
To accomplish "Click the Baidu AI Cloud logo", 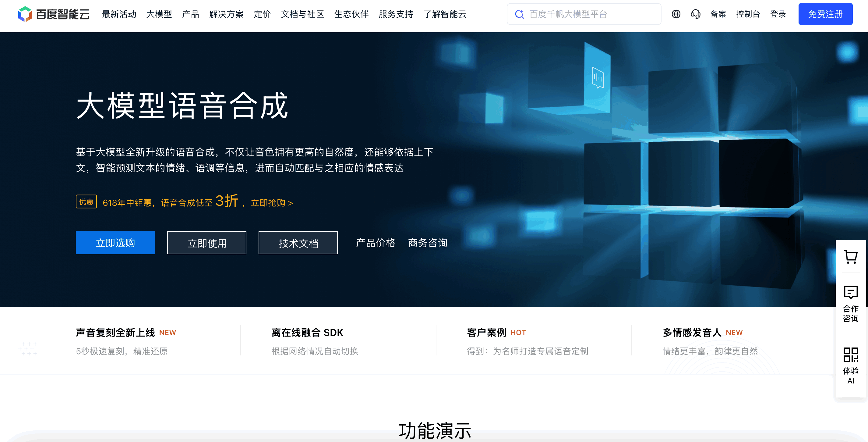I will [54, 14].
